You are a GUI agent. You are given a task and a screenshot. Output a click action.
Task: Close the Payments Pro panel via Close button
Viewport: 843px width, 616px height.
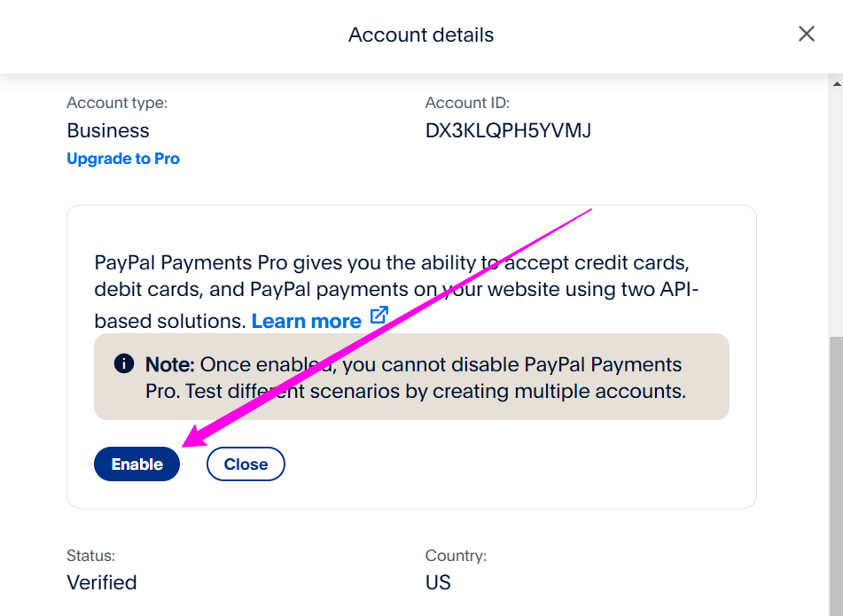pyautogui.click(x=246, y=464)
